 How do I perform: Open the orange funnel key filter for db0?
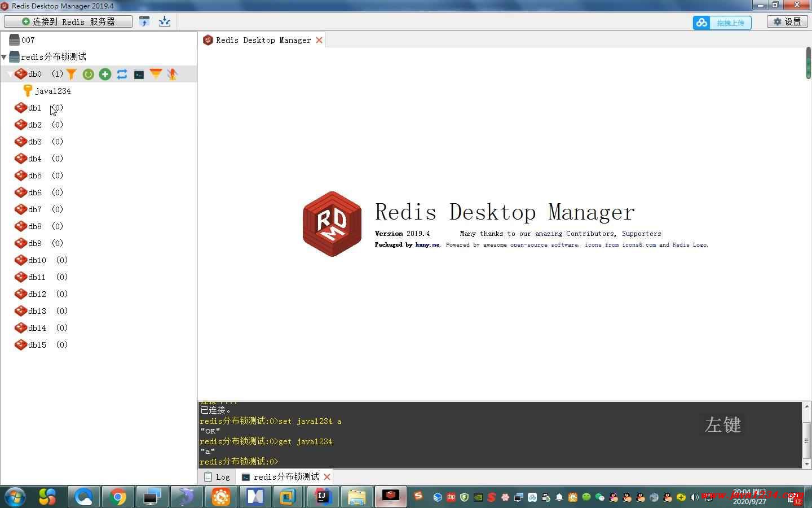click(71, 74)
